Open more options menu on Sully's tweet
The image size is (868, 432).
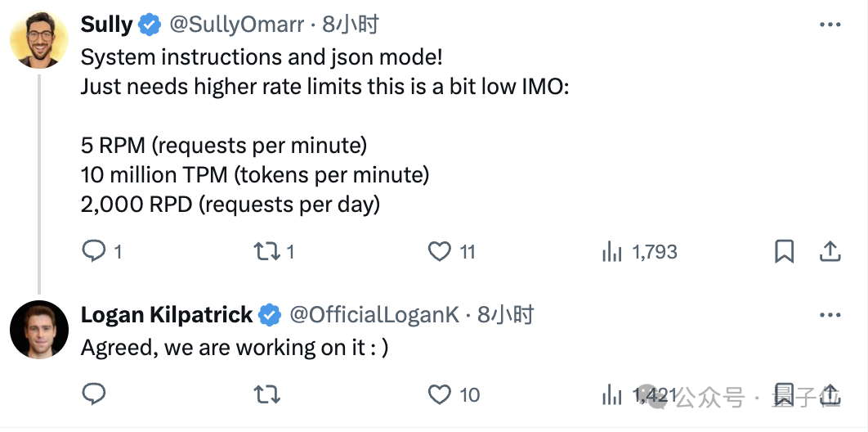[x=830, y=25]
